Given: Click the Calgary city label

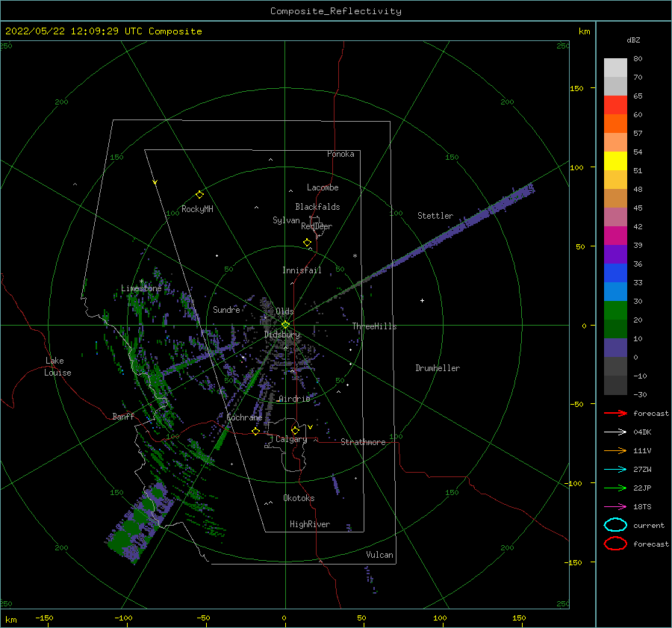Looking at the screenshot, I should 291,439.
